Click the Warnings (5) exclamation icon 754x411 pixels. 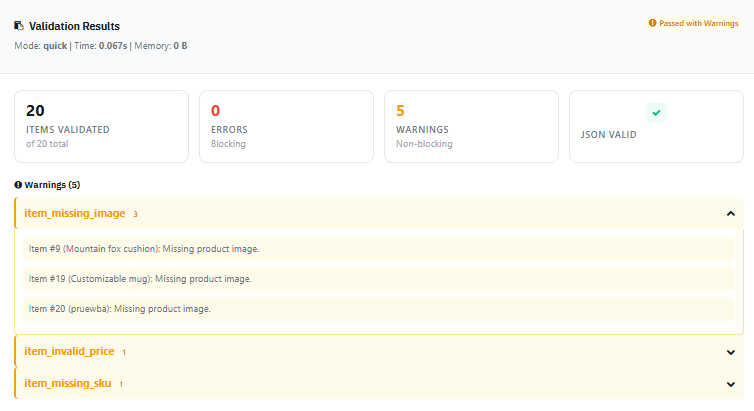(x=18, y=185)
